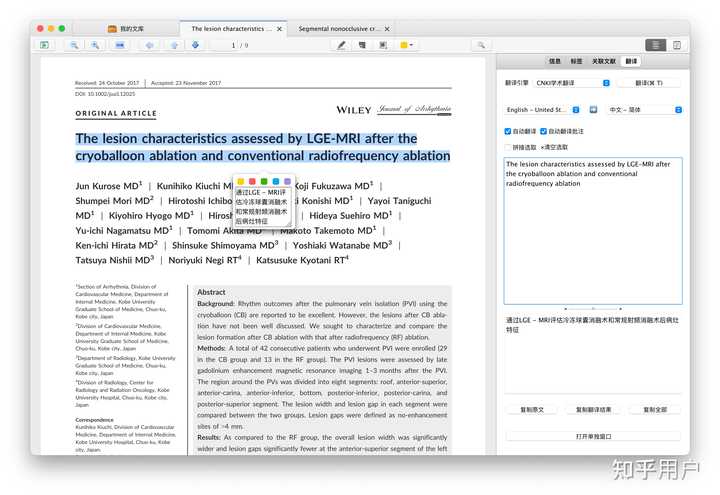Click the ×清空选取 clear selection link
The image size is (720, 495).
(554, 147)
